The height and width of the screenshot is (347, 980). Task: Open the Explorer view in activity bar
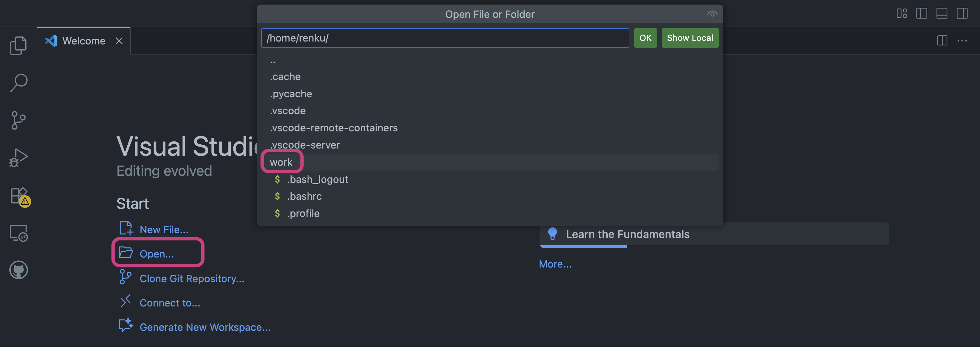click(18, 46)
